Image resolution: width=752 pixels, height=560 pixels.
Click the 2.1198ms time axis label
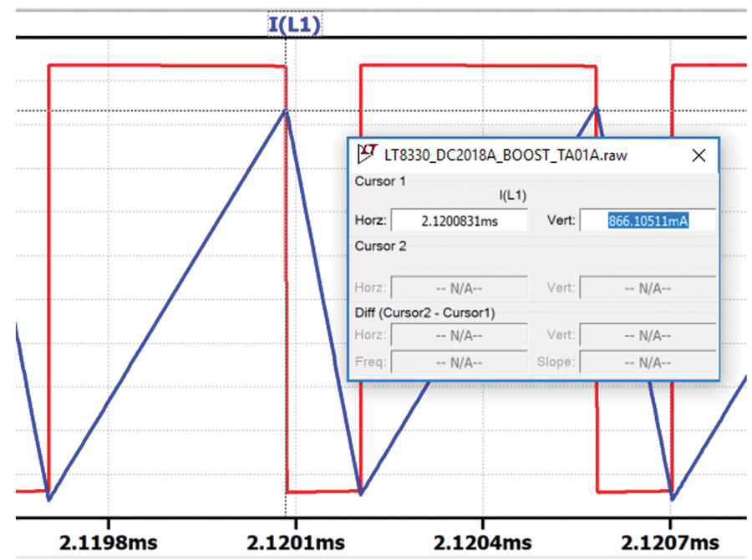[109, 543]
